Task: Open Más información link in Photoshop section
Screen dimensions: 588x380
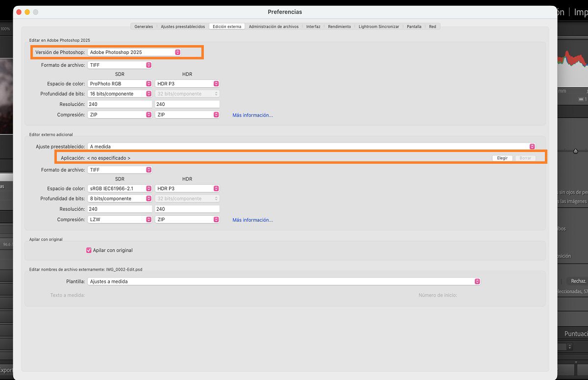Action: [x=253, y=115]
